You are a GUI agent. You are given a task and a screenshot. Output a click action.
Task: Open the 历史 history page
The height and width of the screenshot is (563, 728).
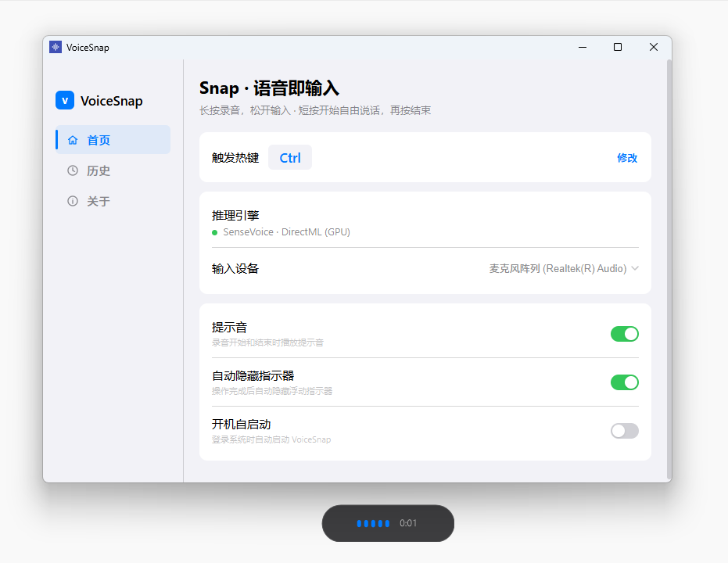click(x=113, y=170)
